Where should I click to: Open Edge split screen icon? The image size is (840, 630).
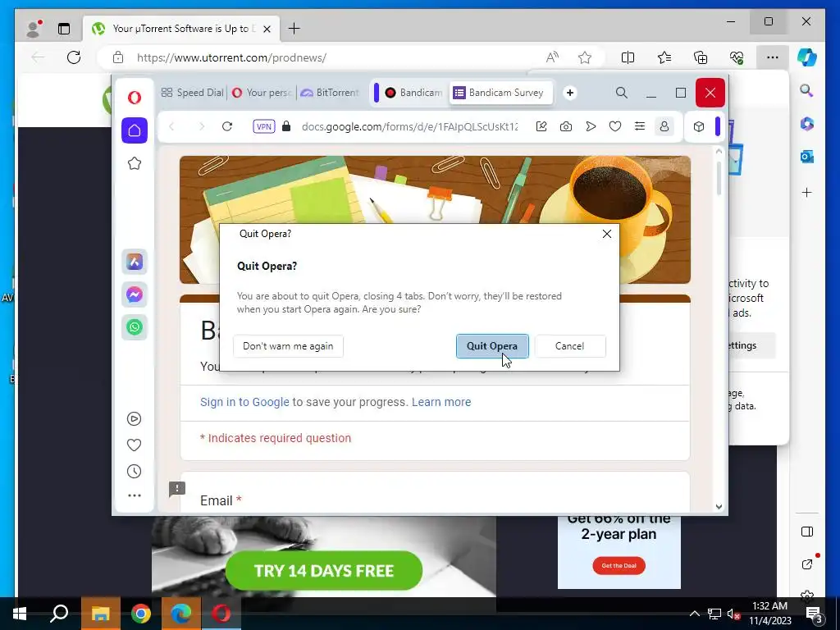pos(628,57)
